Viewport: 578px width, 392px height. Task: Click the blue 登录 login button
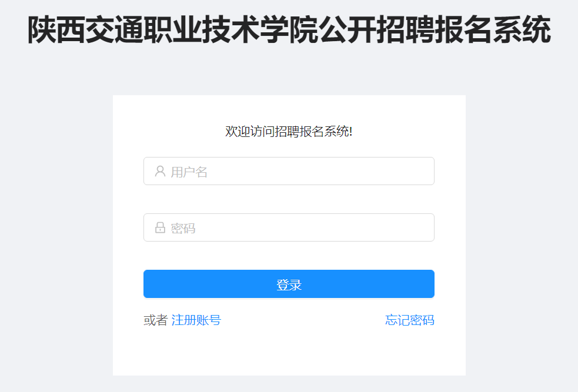click(x=289, y=284)
